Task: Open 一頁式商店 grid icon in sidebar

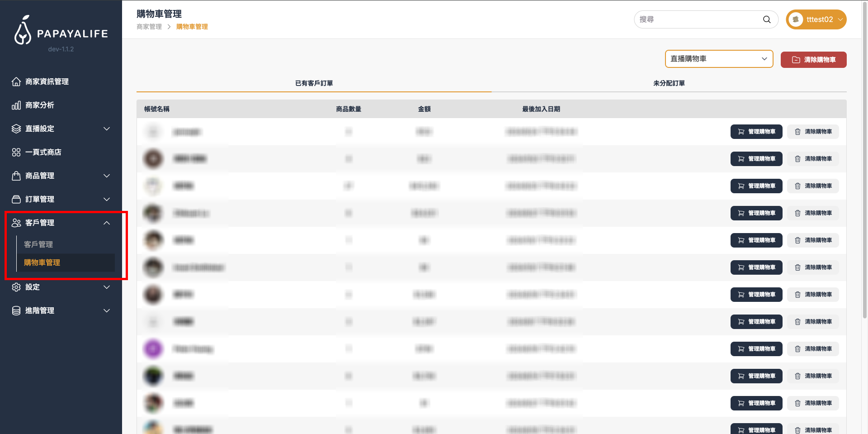Action: 16,152
